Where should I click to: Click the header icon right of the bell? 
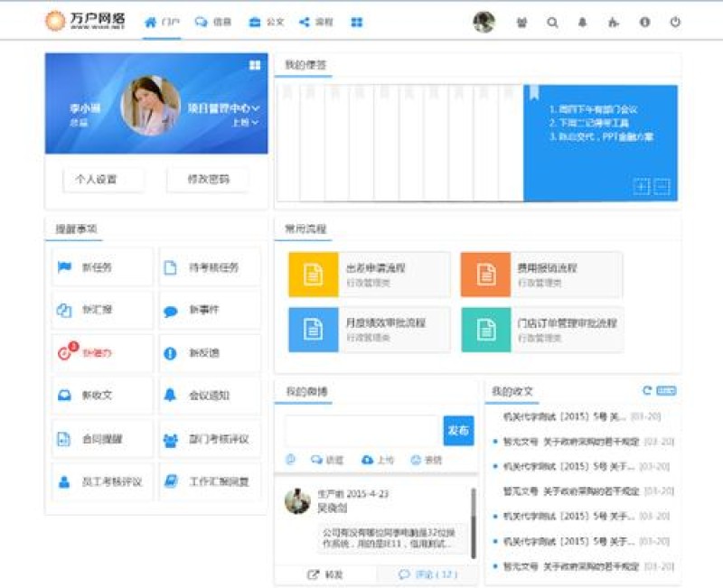(x=614, y=22)
